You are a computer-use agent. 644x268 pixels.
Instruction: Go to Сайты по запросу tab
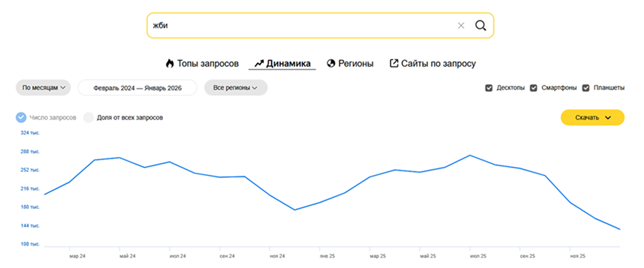[438, 64]
